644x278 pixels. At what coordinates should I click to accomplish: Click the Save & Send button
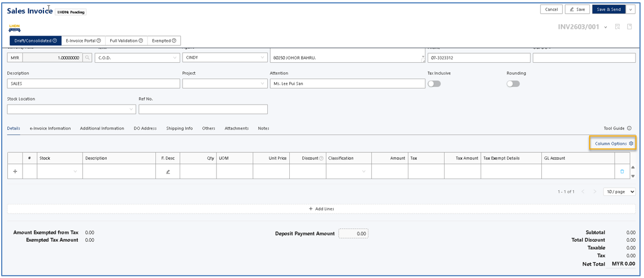pos(608,10)
